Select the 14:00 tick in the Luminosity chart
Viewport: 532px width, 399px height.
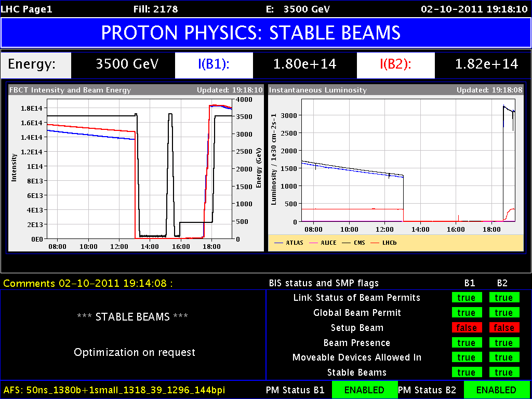pos(420,229)
